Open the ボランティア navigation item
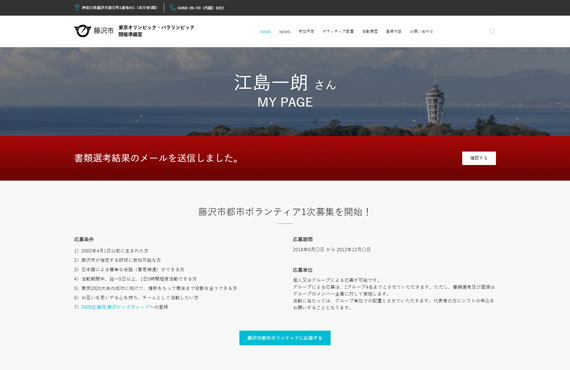 pos(338,32)
